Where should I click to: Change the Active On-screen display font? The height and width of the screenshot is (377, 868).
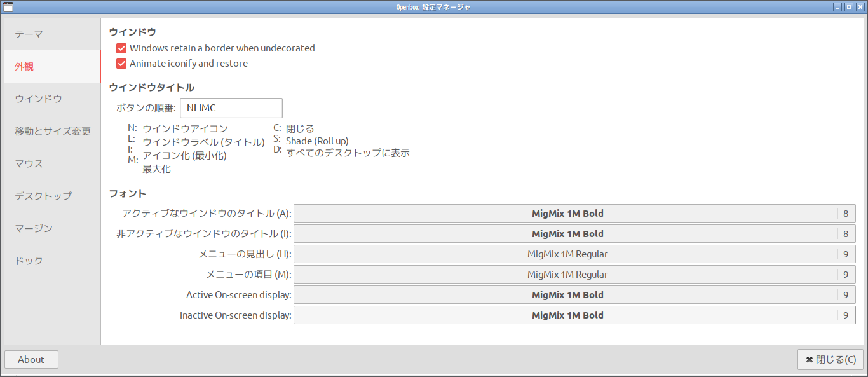[x=574, y=295]
